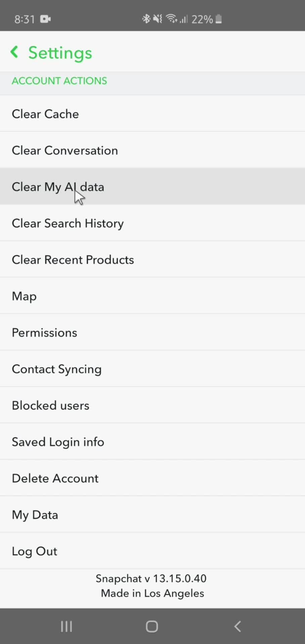
Task: Tap the screen recording icon in status bar
Action: pos(45,19)
